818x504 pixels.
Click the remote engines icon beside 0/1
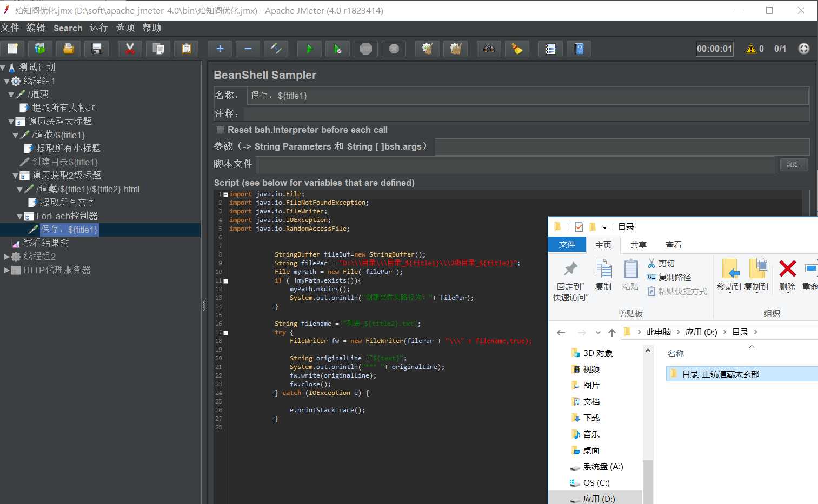(804, 49)
